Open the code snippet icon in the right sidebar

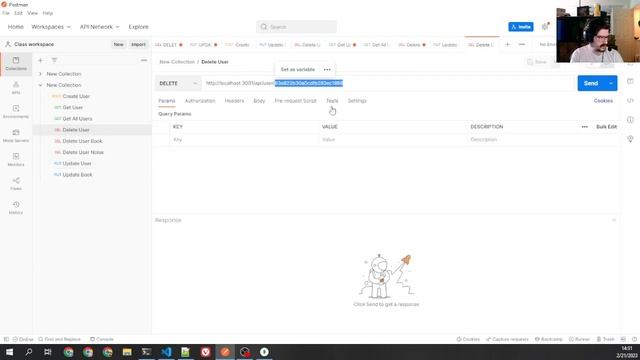pos(630,100)
